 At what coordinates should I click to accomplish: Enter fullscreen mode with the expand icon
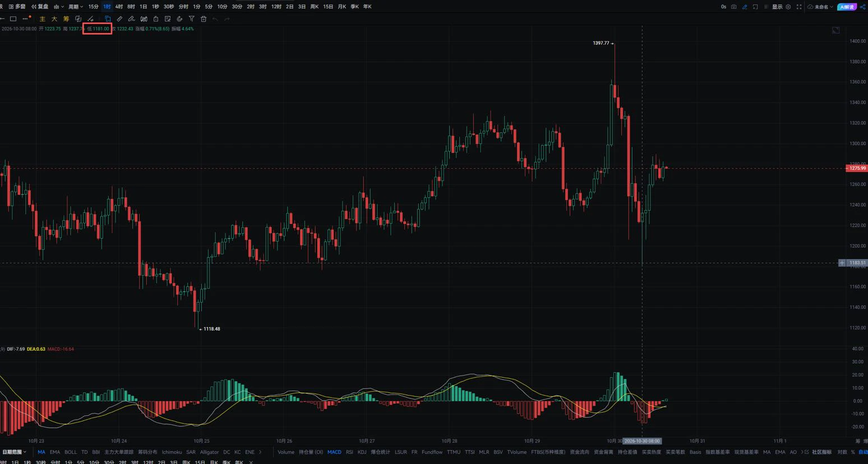pos(799,7)
